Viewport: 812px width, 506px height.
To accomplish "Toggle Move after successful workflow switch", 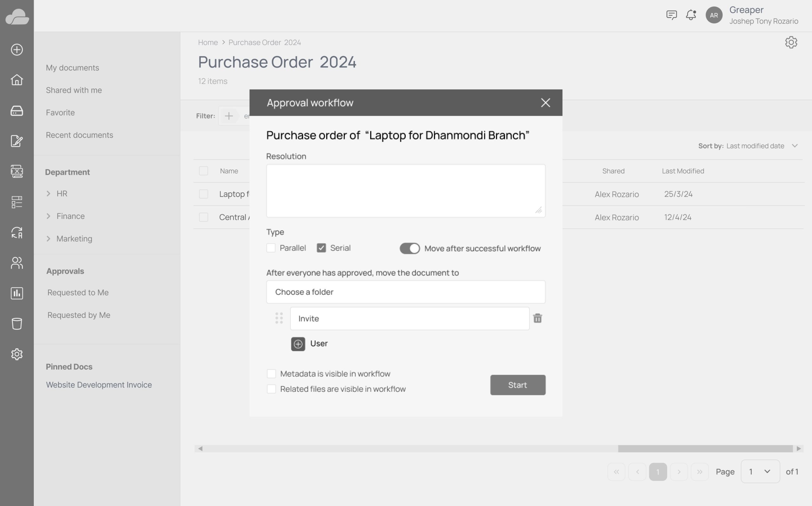I will click(409, 248).
